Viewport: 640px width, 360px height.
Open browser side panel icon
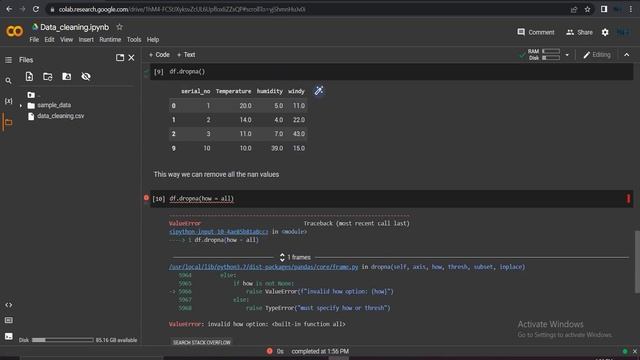click(x=604, y=9)
